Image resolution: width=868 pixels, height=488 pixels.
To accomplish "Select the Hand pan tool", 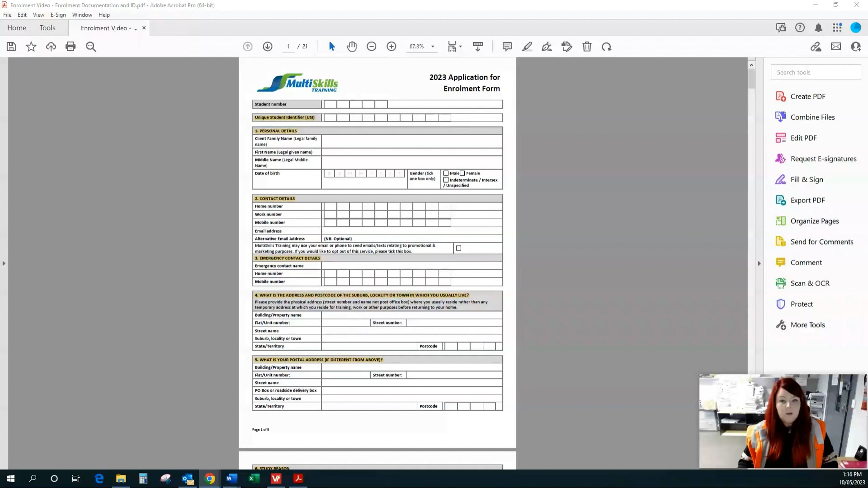I will pos(352,47).
